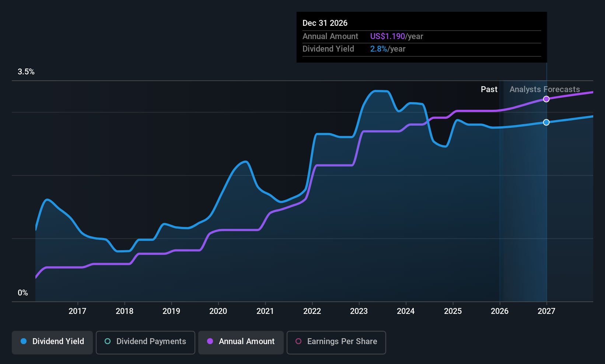Click the 2018 x-axis label
Screen dimensions: 605x364
click(x=125, y=311)
